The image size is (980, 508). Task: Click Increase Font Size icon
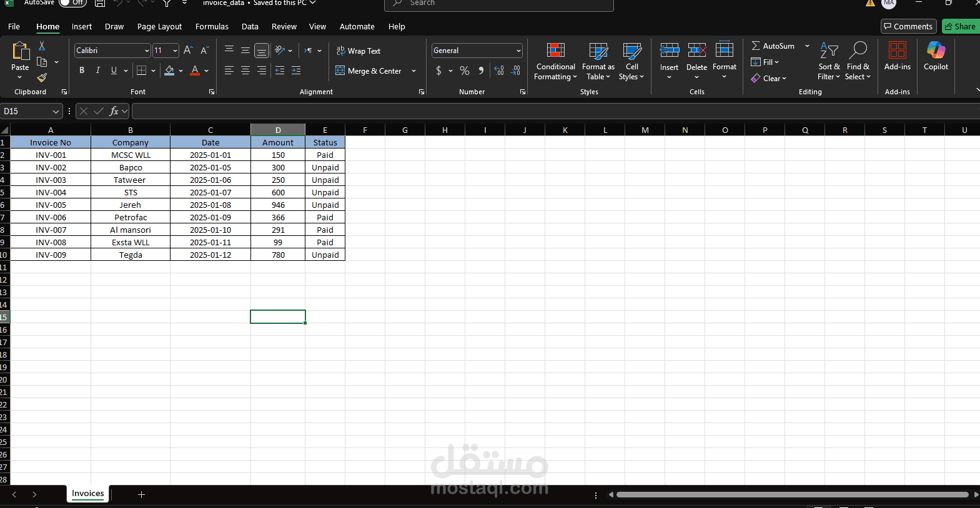point(188,51)
